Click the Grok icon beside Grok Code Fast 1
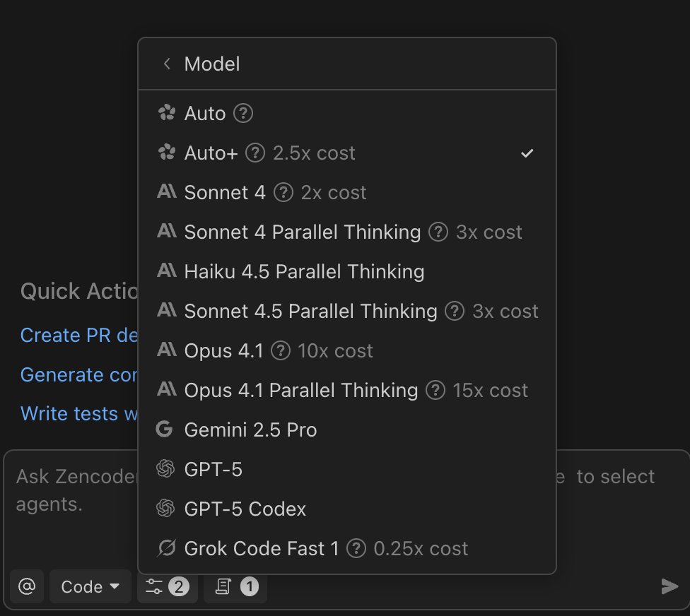Image resolution: width=690 pixels, height=616 pixels. tap(166, 548)
